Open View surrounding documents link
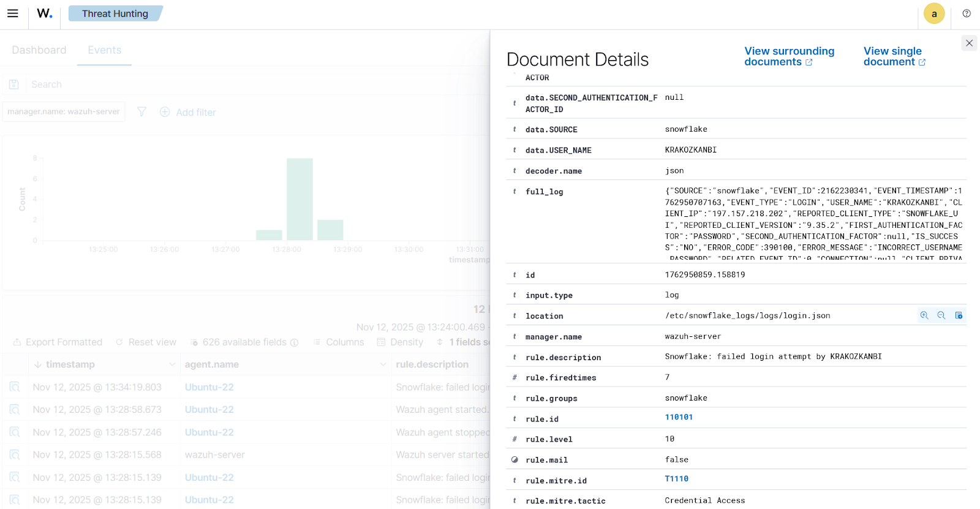The image size is (980, 509). (789, 56)
